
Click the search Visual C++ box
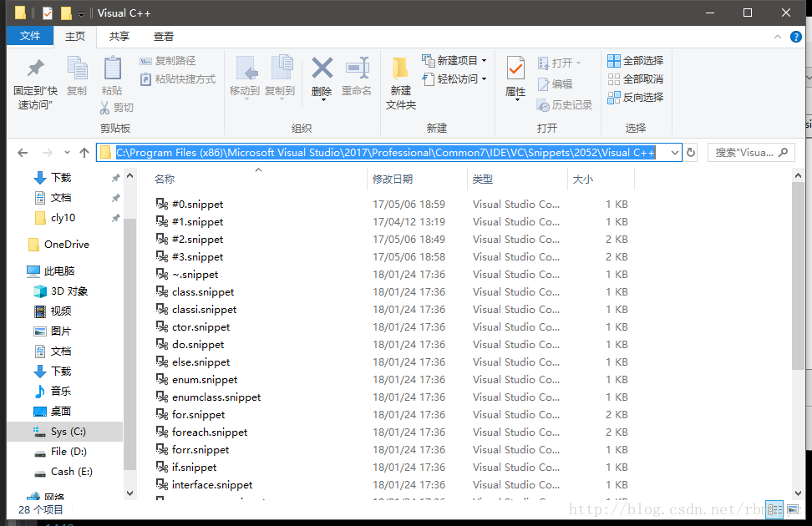point(751,153)
